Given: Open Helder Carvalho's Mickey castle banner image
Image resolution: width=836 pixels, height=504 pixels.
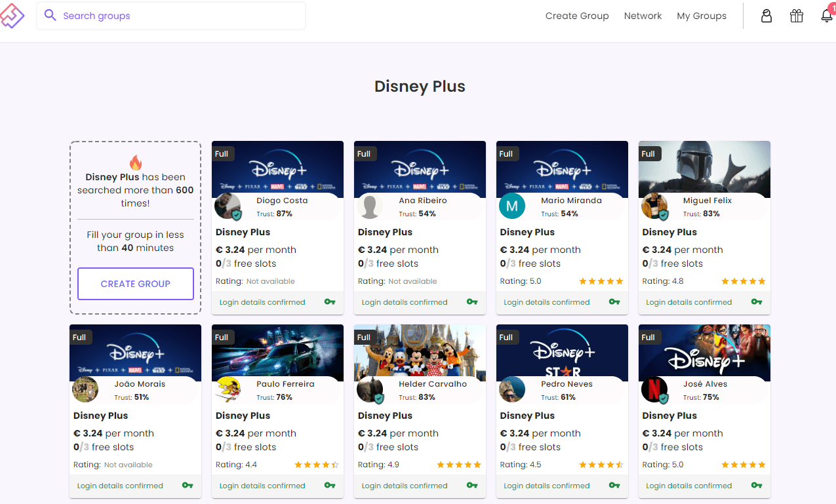Looking at the screenshot, I should point(420,353).
